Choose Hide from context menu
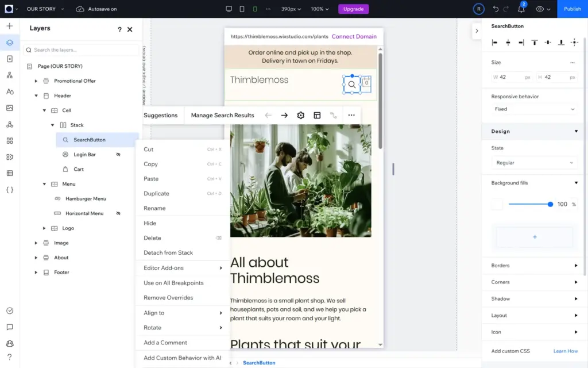The image size is (588, 368). point(182,223)
